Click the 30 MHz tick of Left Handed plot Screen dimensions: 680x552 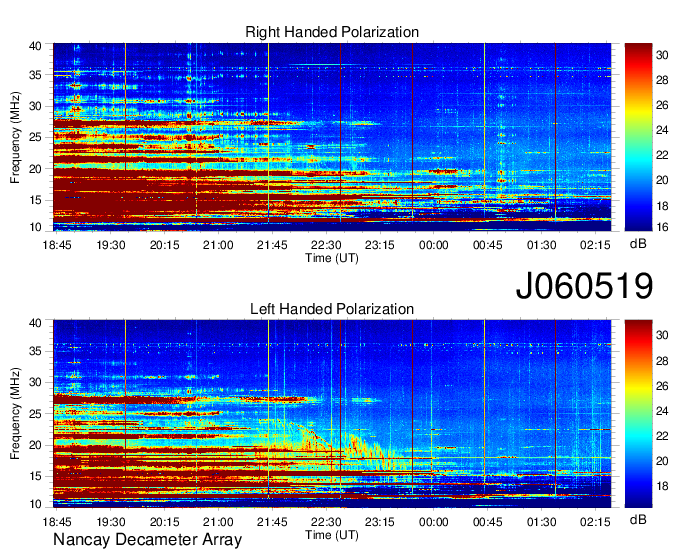(35, 382)
